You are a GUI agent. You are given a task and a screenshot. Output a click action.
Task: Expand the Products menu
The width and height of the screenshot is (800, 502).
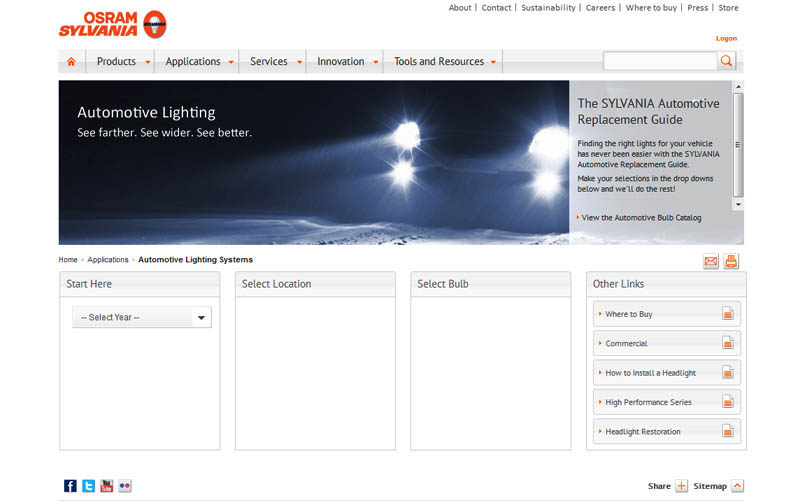(123, 62)
